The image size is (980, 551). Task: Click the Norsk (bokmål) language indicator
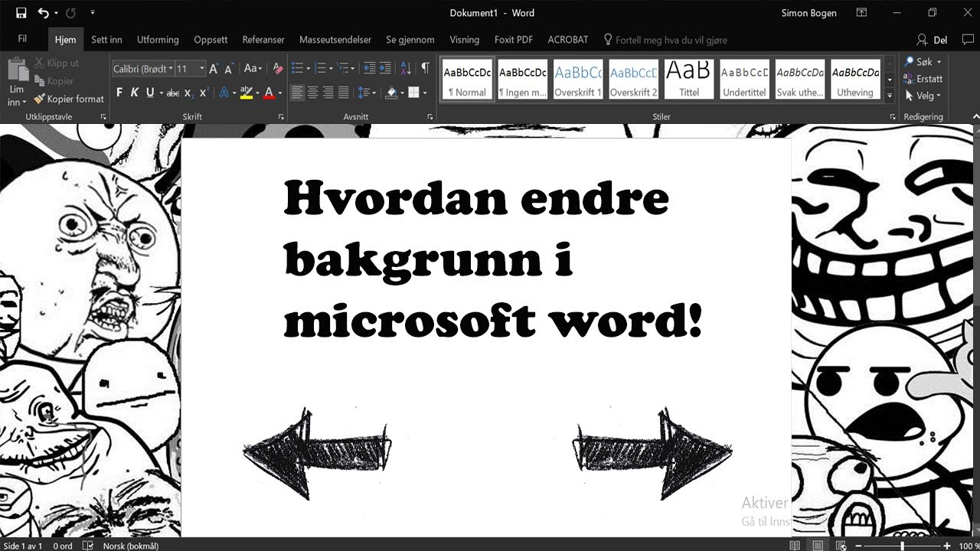click(x=130, y=546)
